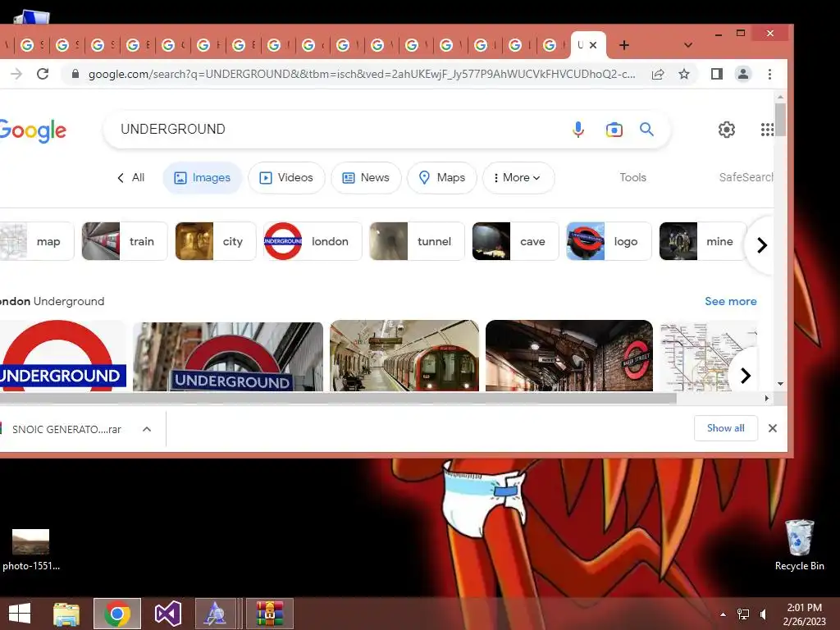Filter images by the mine chip
This screenshot has height=630, width=840.
(x=703, y=241)
